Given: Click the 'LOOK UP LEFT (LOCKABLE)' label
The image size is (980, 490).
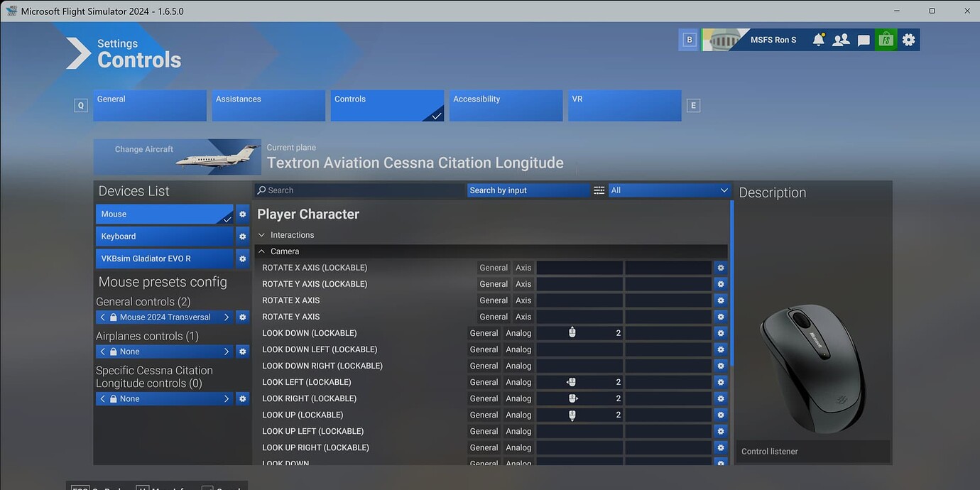Looking at the screenshot, I should click(x=313, y=431).
